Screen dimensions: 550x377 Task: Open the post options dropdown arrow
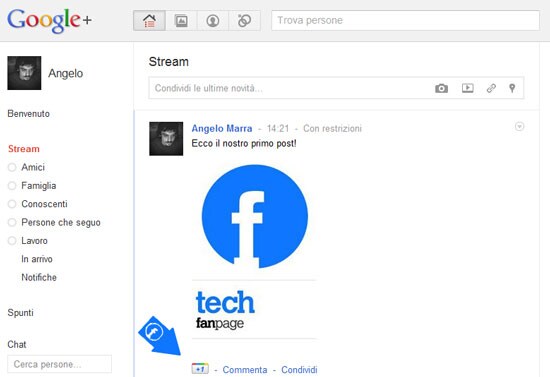pyautogui.click(x=519, y=126)
